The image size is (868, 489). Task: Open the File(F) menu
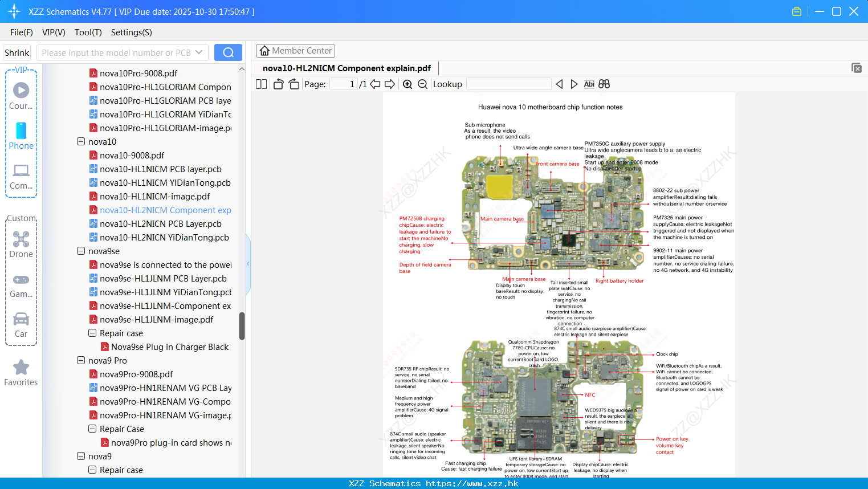point(22,32)
